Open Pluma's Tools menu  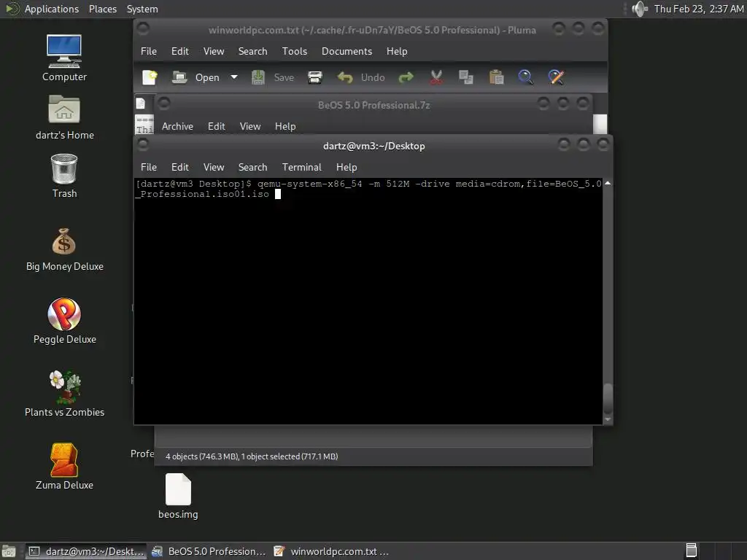click(x=295, y=52)
